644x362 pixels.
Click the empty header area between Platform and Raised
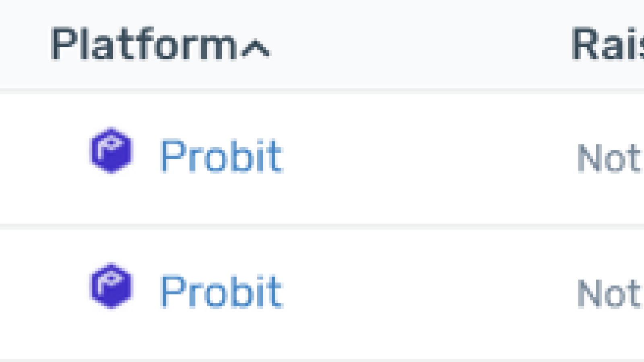pyautogui.click(x=421, y=44)
